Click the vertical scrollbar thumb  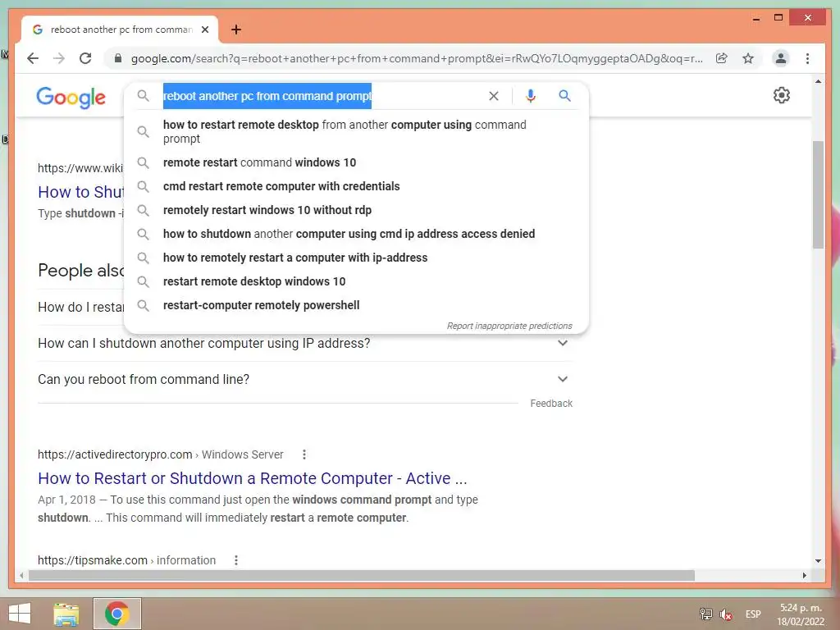click(x=818, y=195)
